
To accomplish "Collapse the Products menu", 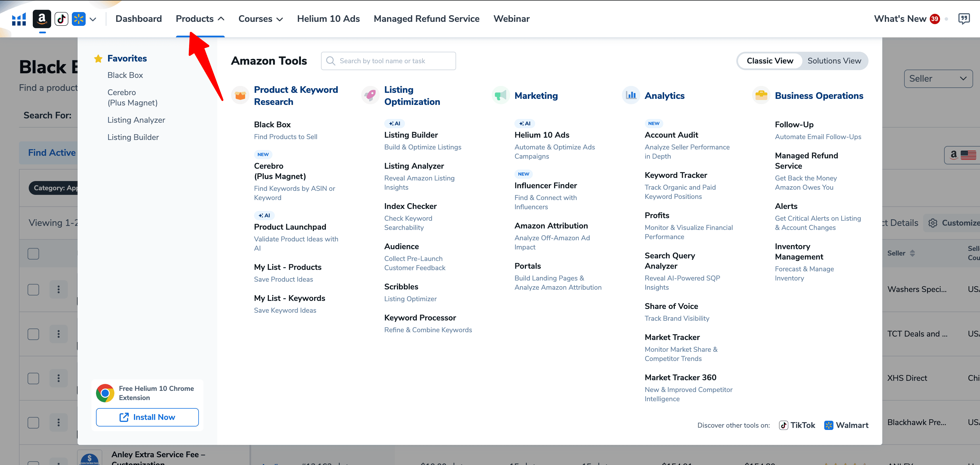I will 200,19.
